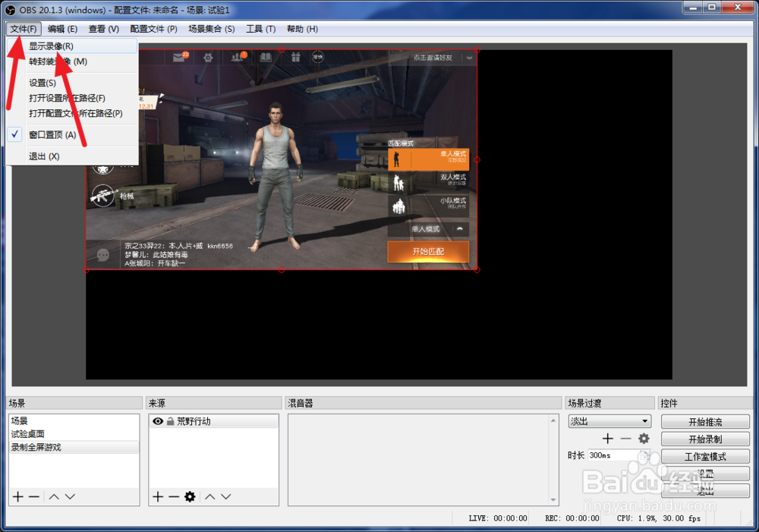Open the 编辑 (E) menu
759x532 pixels.
pos(62,29)
